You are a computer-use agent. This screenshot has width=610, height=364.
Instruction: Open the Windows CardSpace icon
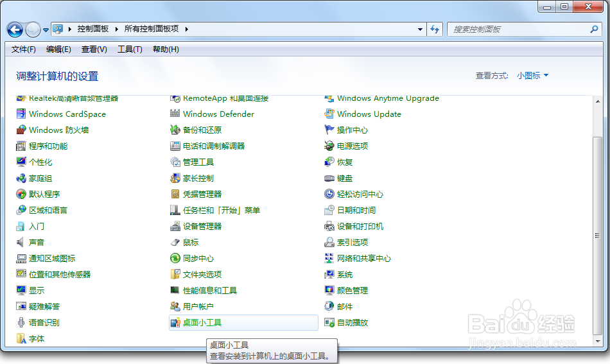point(21,114)
